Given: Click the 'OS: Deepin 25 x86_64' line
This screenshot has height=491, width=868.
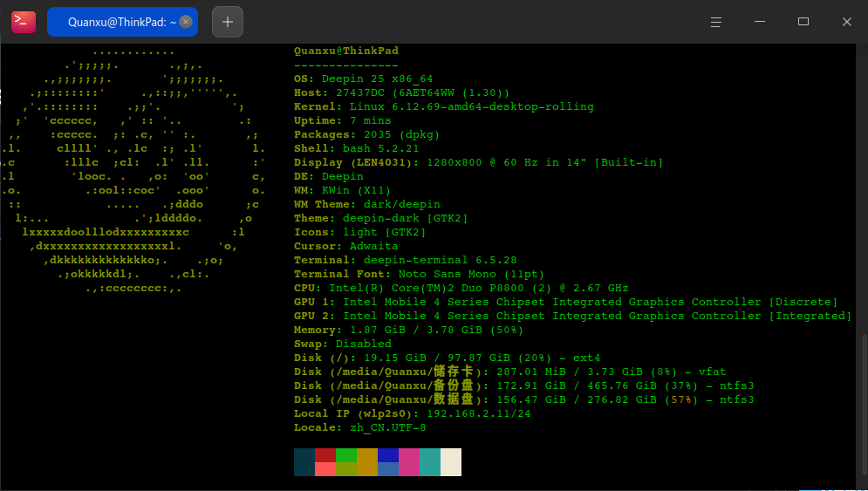Looking at the screenshot, I should pos(363,78).
